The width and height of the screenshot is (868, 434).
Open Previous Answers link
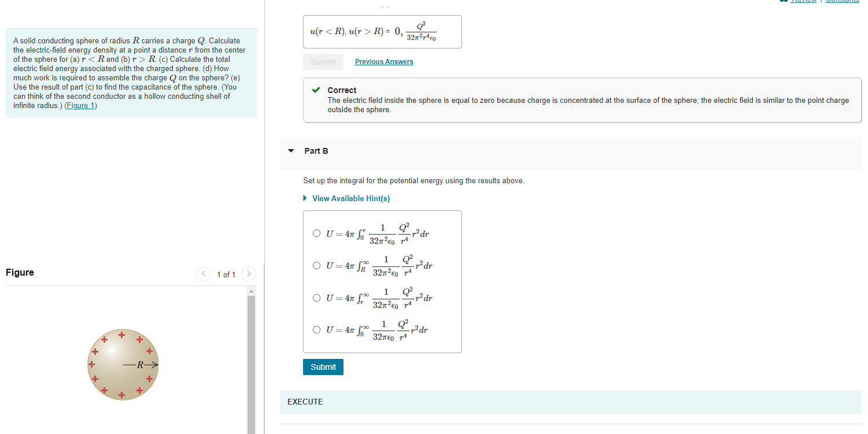click(x=384, y=62)
